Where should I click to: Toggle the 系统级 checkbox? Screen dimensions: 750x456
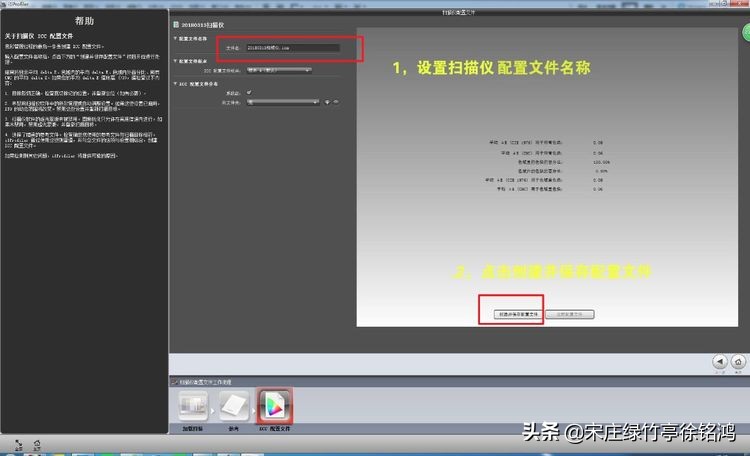click(x=249, y=92)
